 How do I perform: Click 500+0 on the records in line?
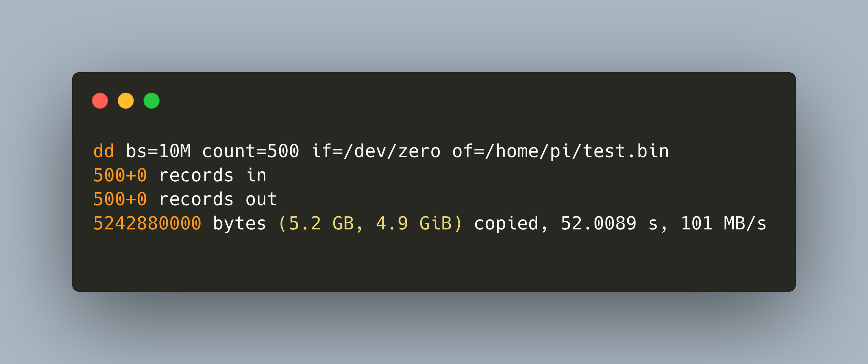pyautogui.click(x=120, y=175)
